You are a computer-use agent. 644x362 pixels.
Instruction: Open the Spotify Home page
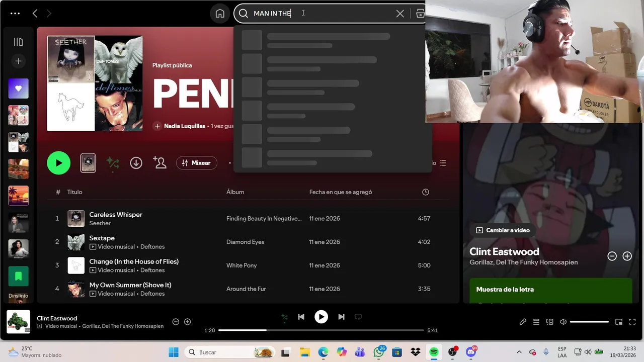tap(220, 14)
